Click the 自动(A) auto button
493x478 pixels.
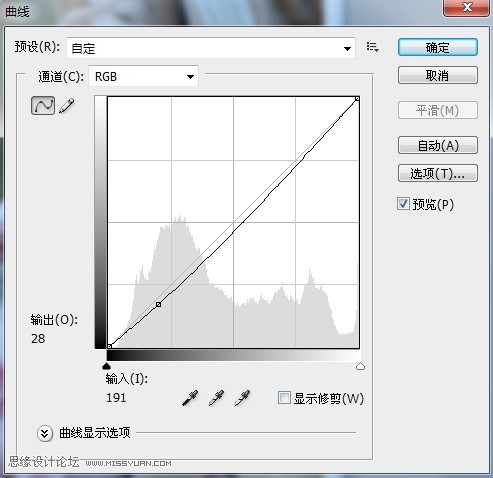tap(438, 145)
